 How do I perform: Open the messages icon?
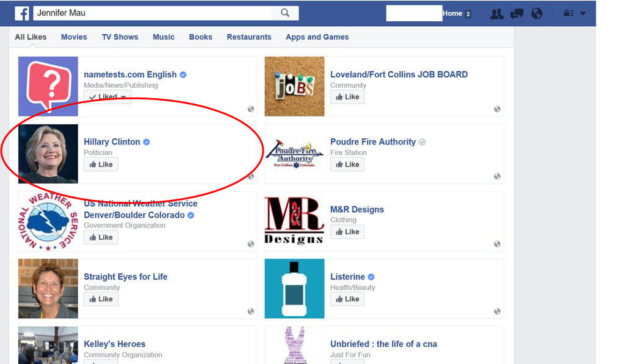coord(516,13)
